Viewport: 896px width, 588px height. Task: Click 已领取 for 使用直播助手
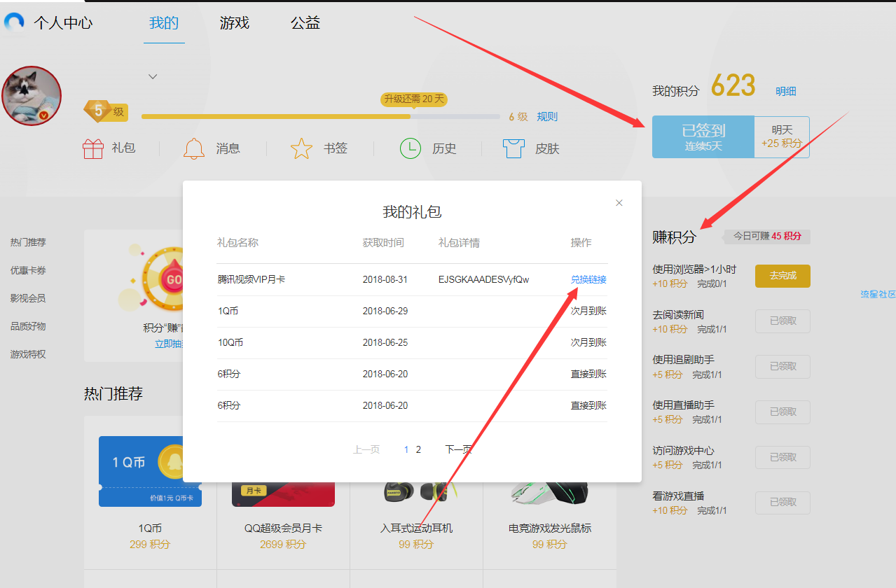[783, 412]
